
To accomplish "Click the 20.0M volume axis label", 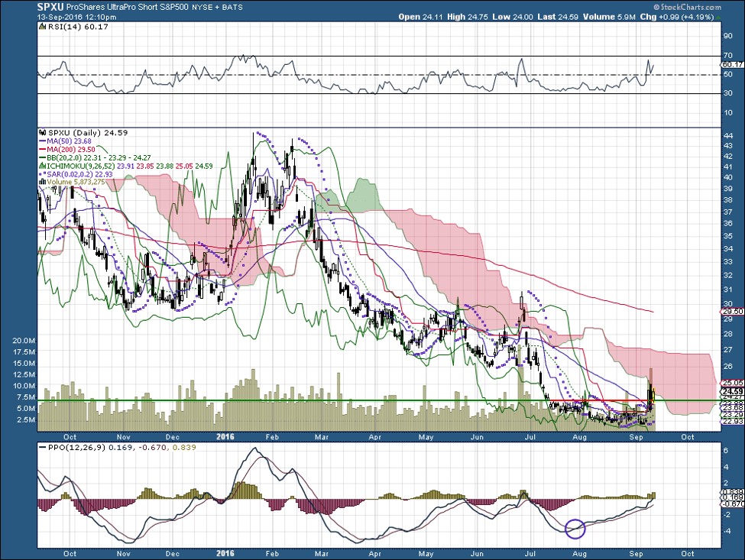I will [x=24, y=341].
